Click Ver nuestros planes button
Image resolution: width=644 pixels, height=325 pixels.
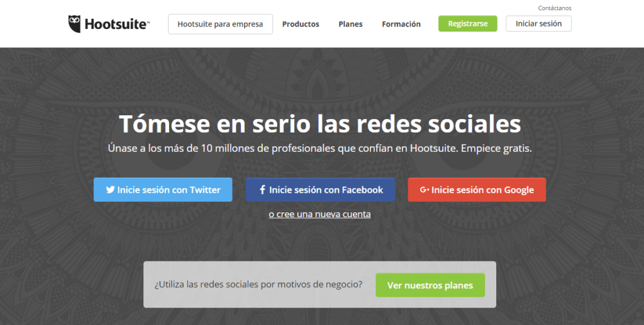[x=430, y=285]
